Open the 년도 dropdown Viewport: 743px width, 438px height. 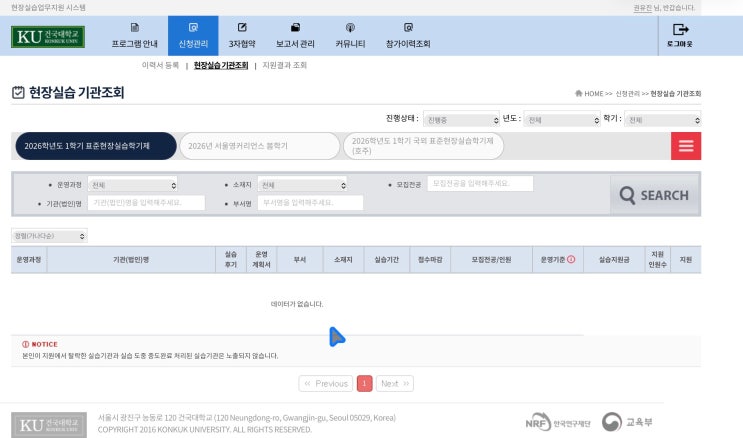[x=562, y=120]
